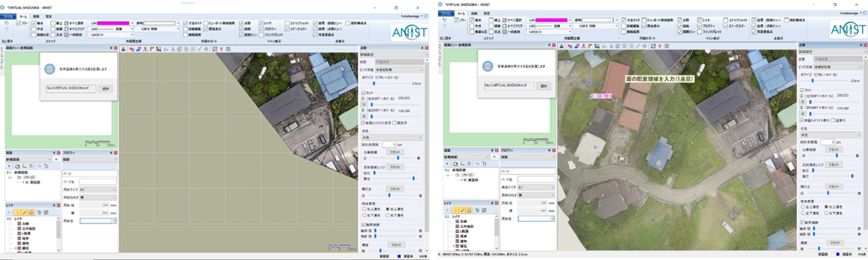Toggle the 端点 snap checkbox in right window
This screenshot has height=260, width=868.
pyautogui.click(x=472, y=20)
